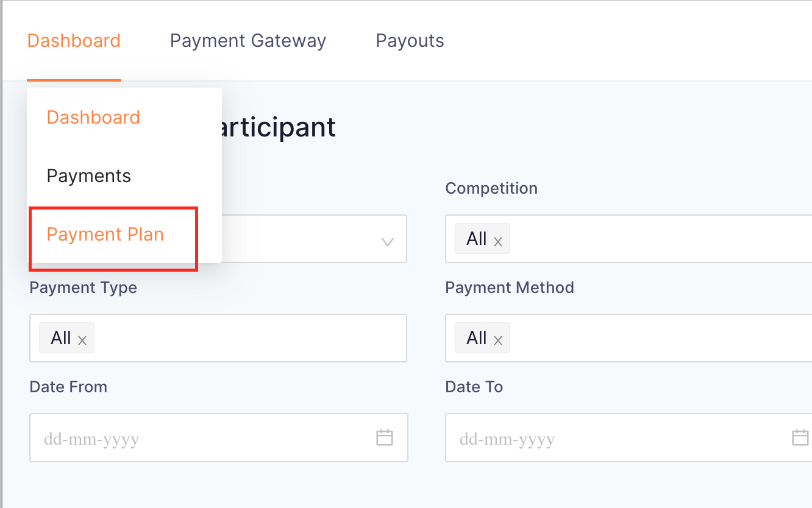The width and height of the screenshot is (812, 508).
Task: Choose Dashboard entry in the dropdown menu
Action: coord(93,117)
